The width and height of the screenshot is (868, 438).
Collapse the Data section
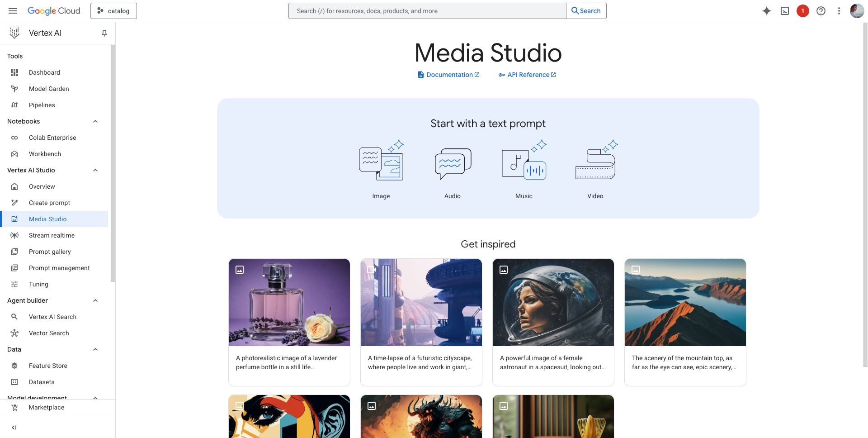pos(95,349)
